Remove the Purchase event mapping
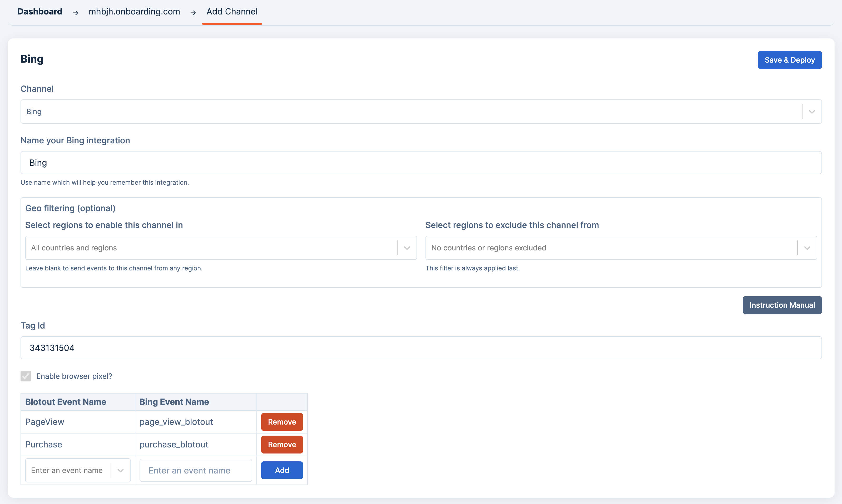842x504 pixels. [282, 445]
